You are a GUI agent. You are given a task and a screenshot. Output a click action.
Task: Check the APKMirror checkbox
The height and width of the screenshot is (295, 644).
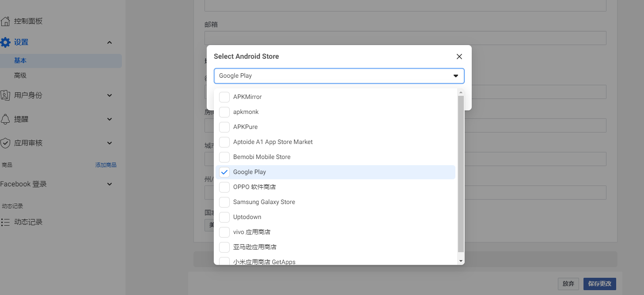224,97
